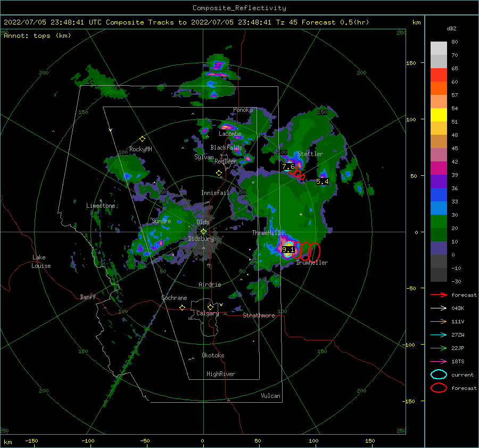Click the Didsbury label
This screenshot has height=448, width=479.
coord(201,239)
